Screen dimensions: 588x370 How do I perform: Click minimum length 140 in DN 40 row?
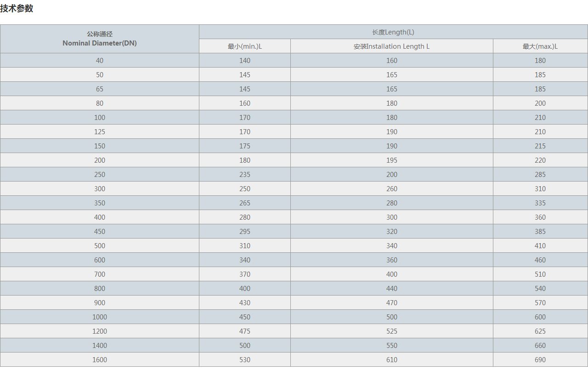coord(245,61)
